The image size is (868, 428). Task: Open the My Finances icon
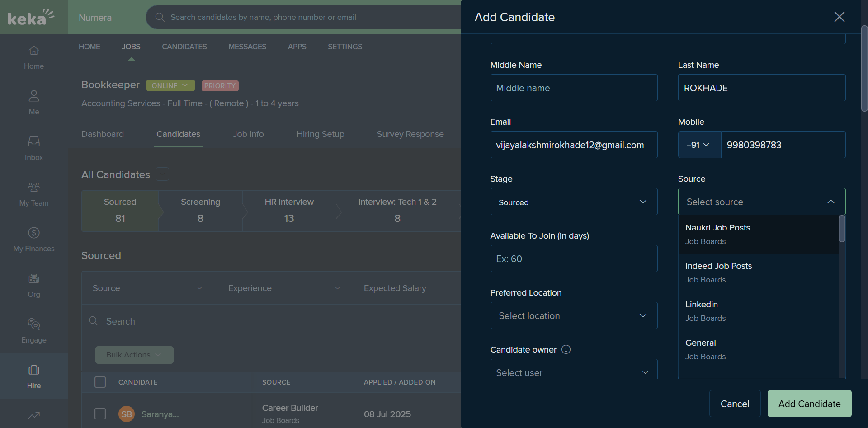click(34, 233)
